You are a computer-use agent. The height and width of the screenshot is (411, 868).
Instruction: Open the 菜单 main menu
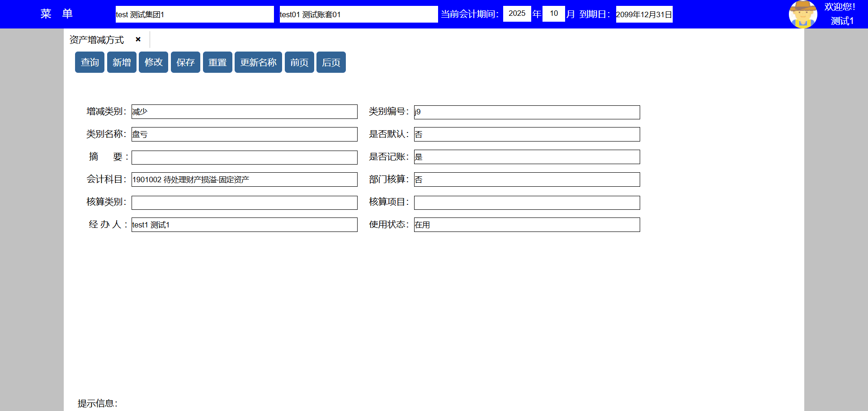tap(57, 14)
